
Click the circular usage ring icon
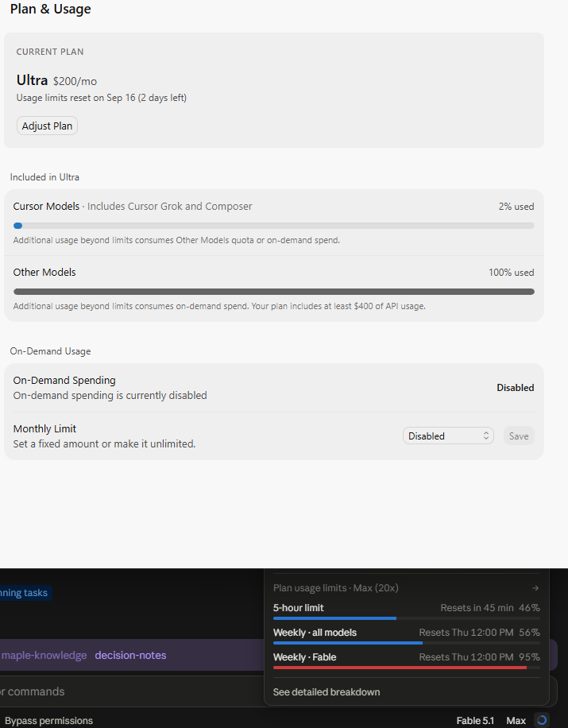pyautogui.click(x=542, y=720)
